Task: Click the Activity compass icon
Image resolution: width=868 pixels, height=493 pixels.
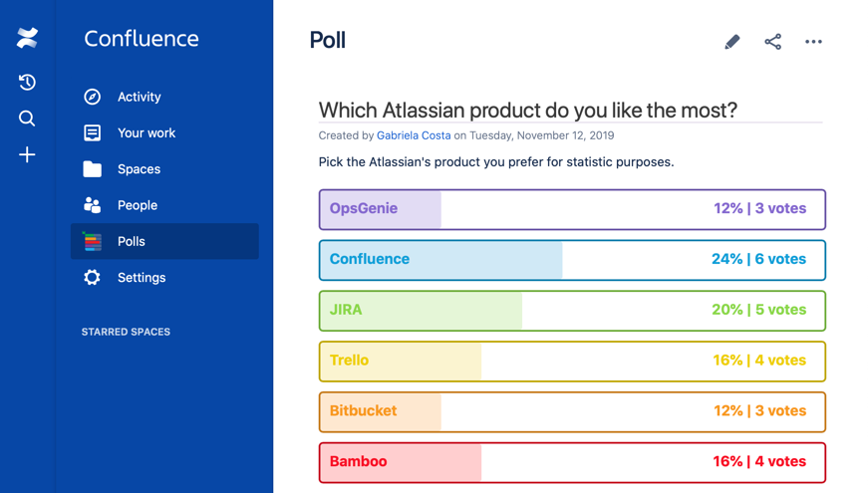Action: click(x=93, y=97)
